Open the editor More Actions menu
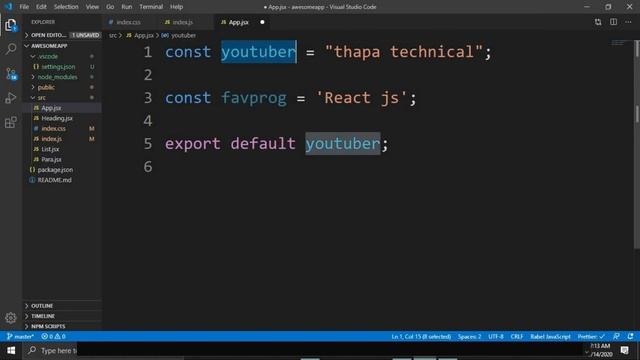Screen dimensions: 640x360 point(629,22)
